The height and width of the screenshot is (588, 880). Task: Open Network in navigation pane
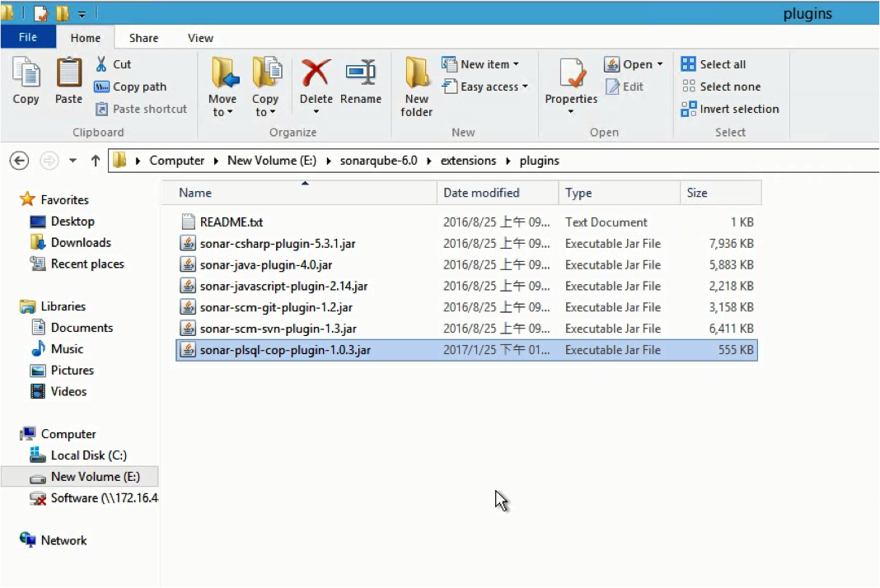pos(54,540)
